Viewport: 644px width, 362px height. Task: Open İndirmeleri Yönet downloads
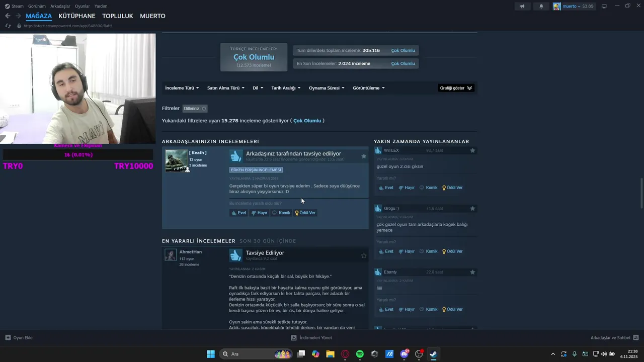(x=311, y=338)
